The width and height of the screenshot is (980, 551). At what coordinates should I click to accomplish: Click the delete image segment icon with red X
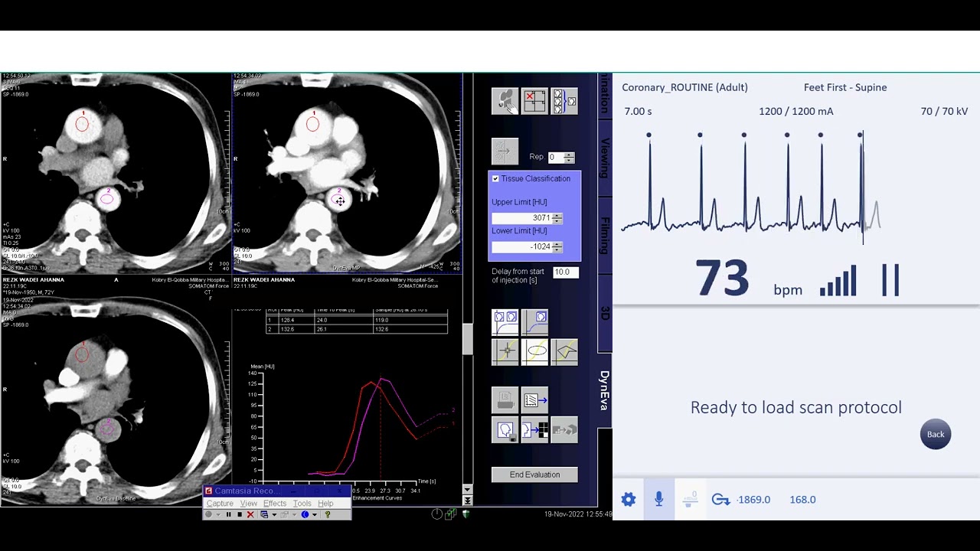point(534,102)
